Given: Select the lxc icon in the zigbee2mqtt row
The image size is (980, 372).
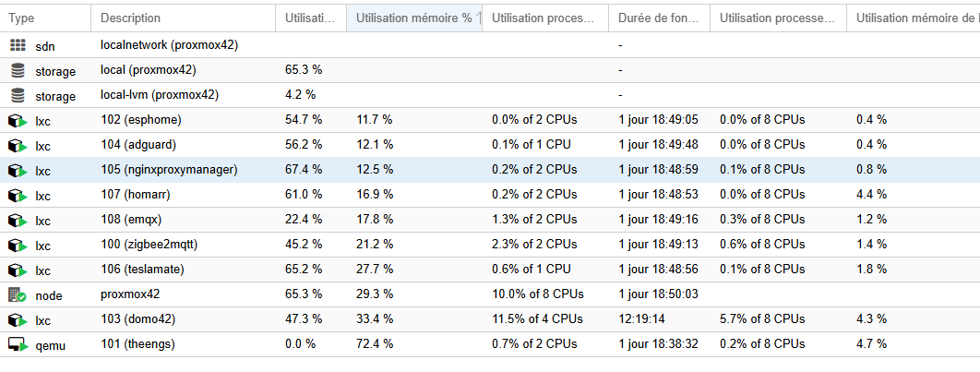Looking at the screenshot, I should [x=18, y=245].
